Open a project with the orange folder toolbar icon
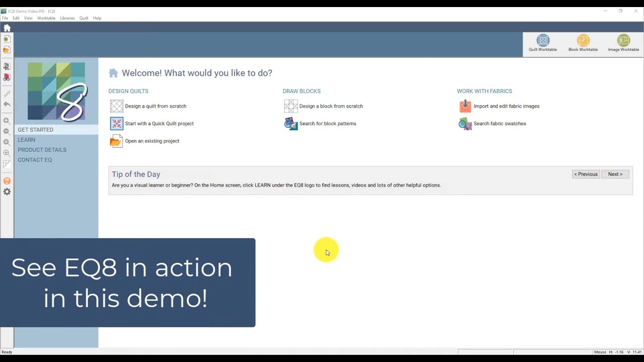 7,50
